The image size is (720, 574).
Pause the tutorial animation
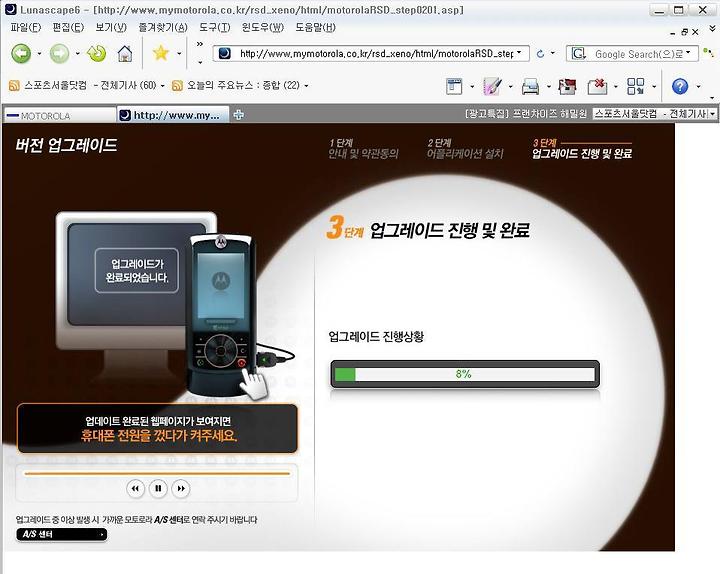click(158, 488)
